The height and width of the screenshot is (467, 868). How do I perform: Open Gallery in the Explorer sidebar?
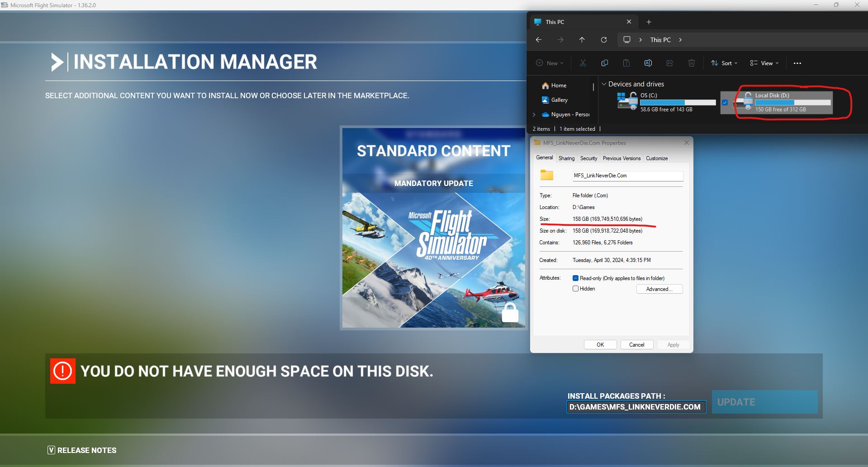(559, 100)
